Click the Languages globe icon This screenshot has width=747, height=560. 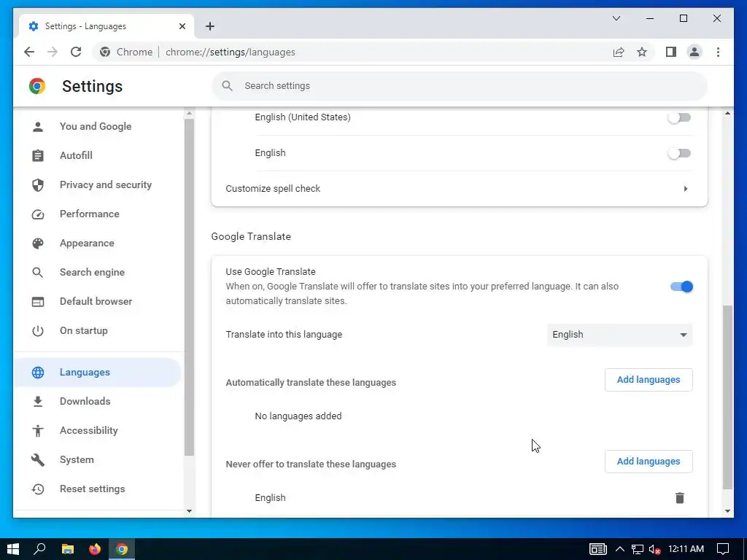tap(38, 373)
